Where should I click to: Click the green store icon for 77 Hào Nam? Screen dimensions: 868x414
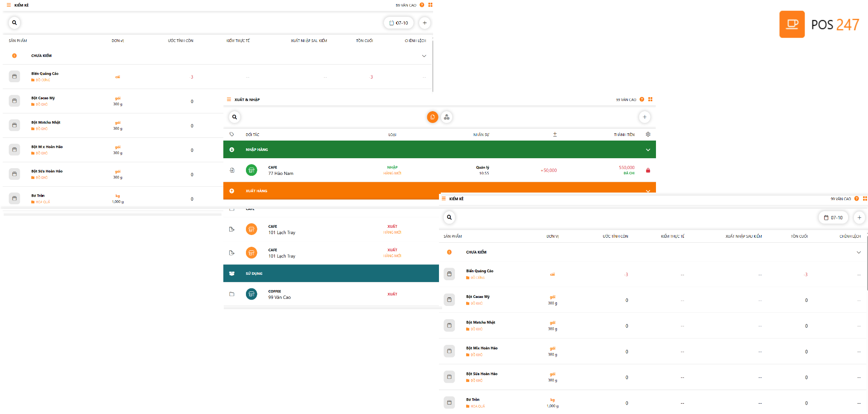click(x=251, y=170)
